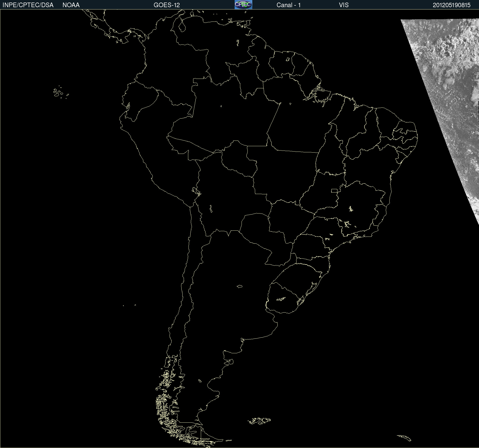Click the INPE/CPTEC/DSA header label
This screenshot has height=448, width=479.
(x=28, y=5)
